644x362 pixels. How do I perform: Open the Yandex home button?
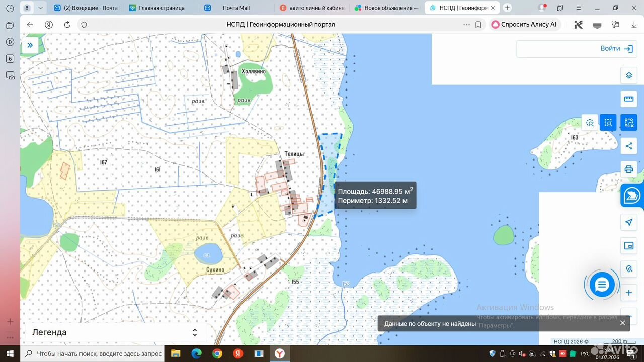point(49,25)
